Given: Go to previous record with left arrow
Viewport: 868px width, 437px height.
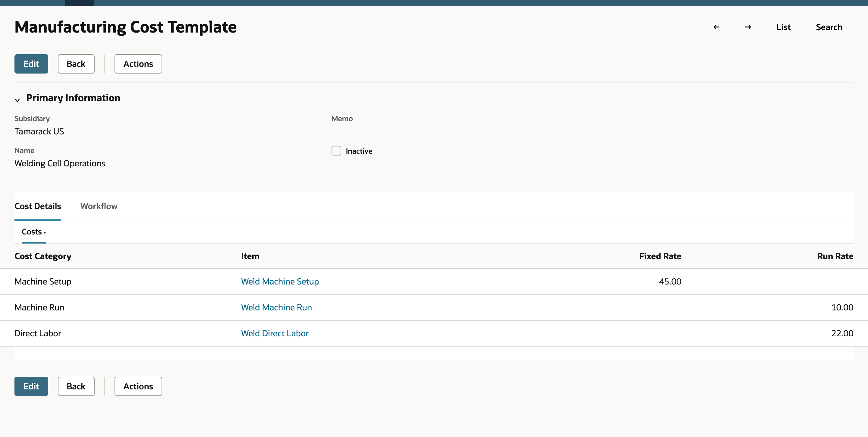Looking at the screenshot, I should (716, 27).
